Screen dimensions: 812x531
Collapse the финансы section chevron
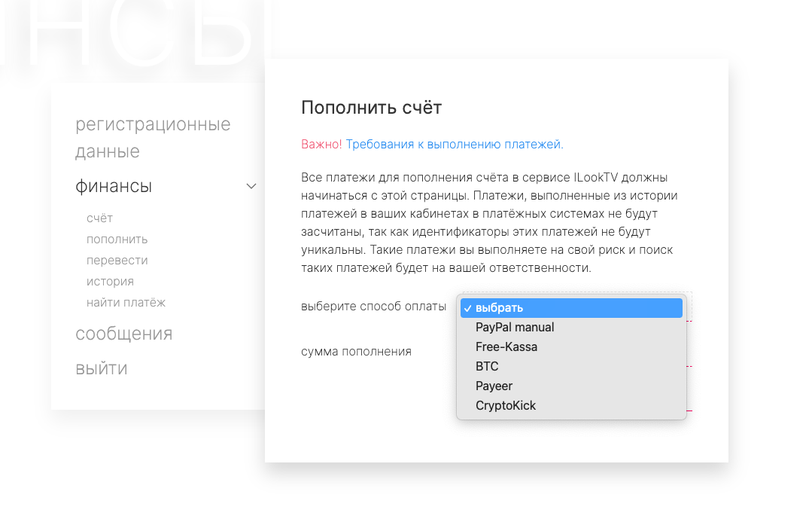tap(251, 186)
